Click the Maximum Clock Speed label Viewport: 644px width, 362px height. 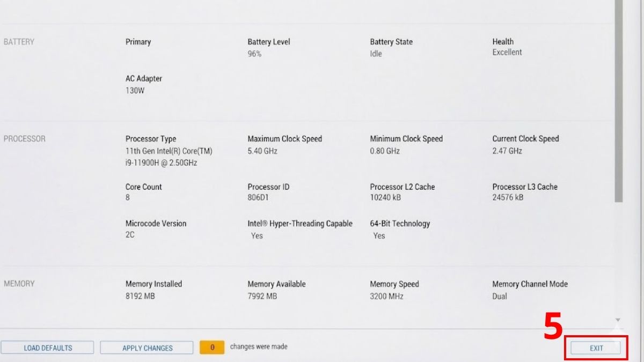283,139
